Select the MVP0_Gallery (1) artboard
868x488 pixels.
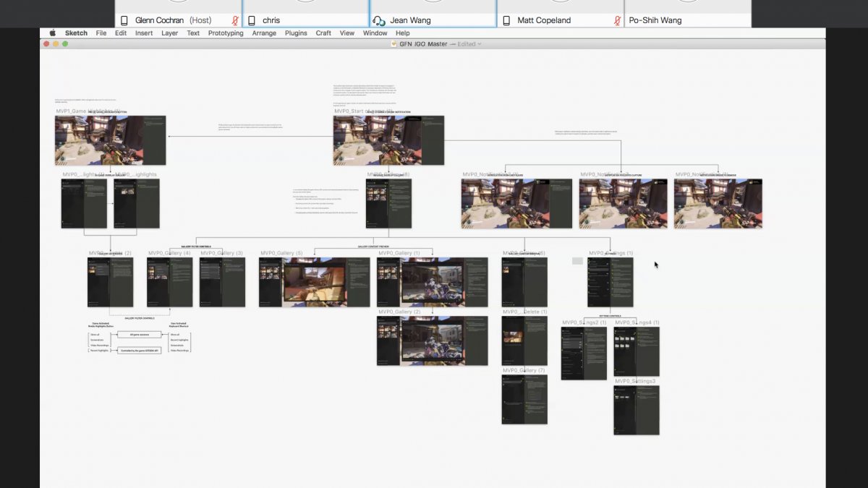pos(433,282)
